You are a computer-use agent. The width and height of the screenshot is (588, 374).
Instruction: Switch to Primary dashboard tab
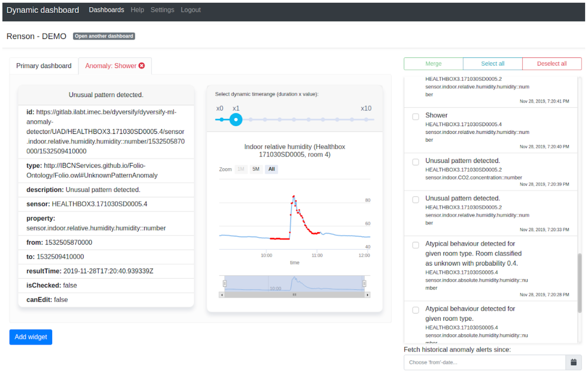pyautogui.click(x=44, y=66)
